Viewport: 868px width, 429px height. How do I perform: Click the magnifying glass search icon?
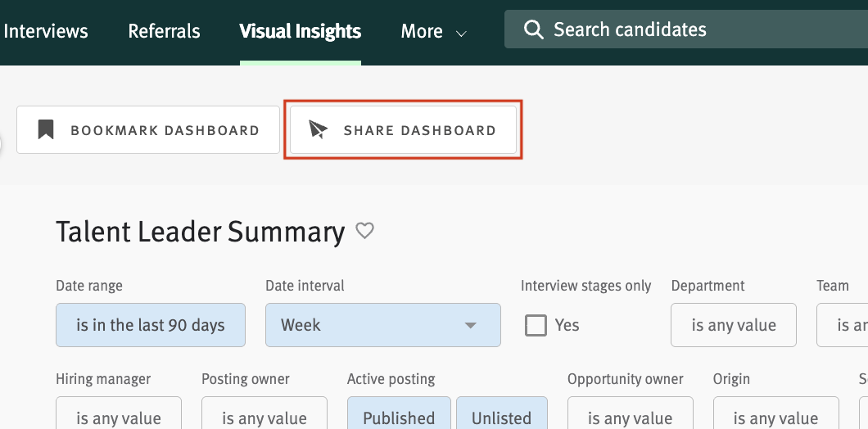[533, 29]
